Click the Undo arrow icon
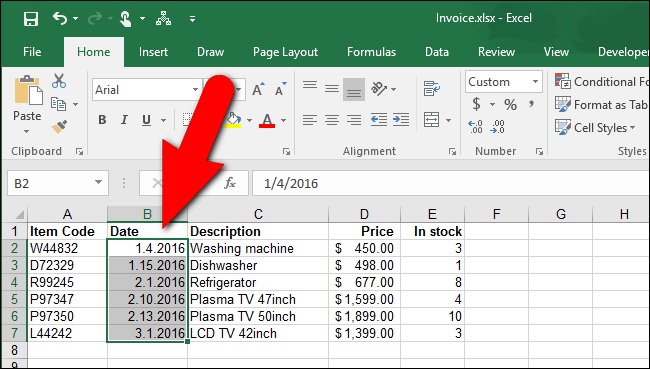 pyautogui.click(x=60, y=19)
